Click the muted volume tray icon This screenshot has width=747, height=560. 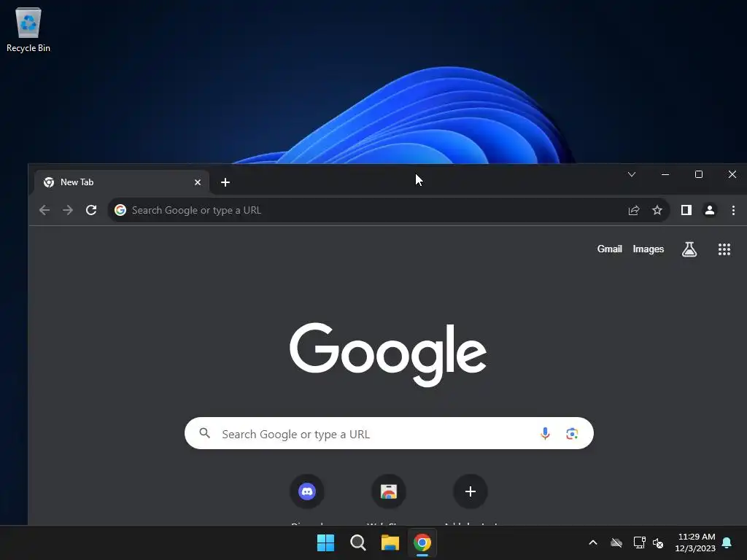coord(658,542)
